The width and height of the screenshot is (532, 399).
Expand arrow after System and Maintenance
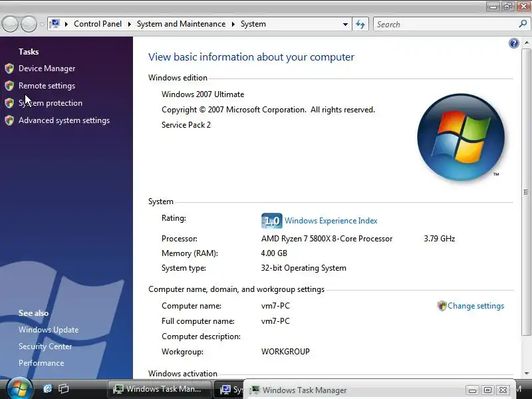233,24
